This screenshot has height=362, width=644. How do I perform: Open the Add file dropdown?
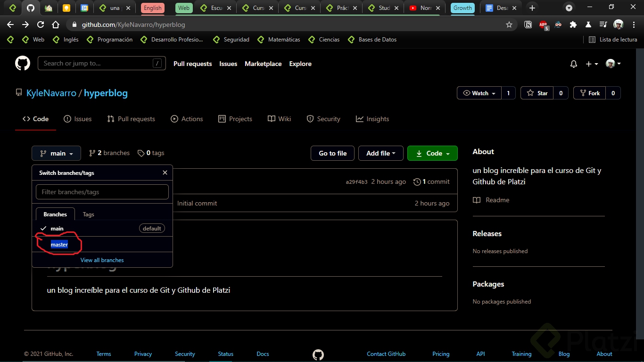point(381,153)
